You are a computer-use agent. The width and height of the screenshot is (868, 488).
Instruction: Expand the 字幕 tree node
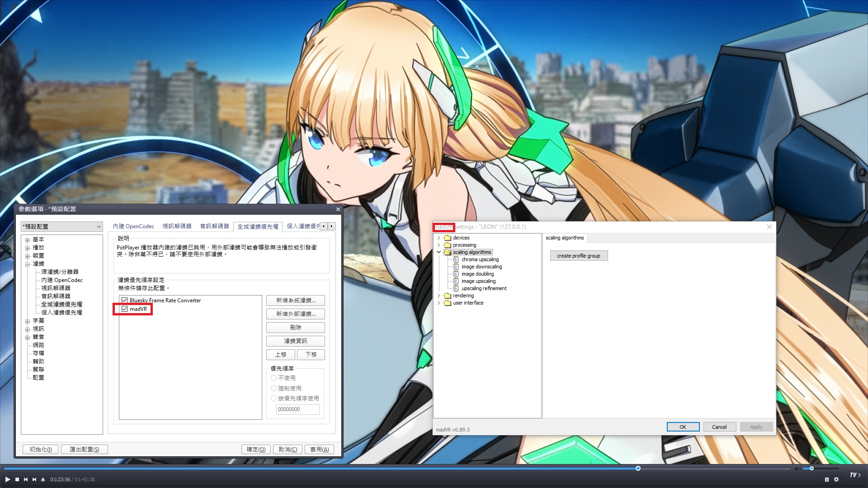click(28, 321)
